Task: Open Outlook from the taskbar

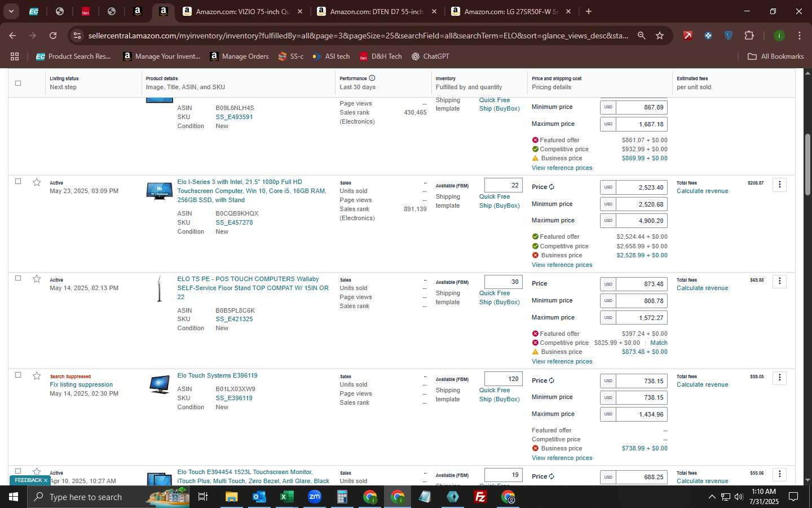Action: tap(259, 497)
